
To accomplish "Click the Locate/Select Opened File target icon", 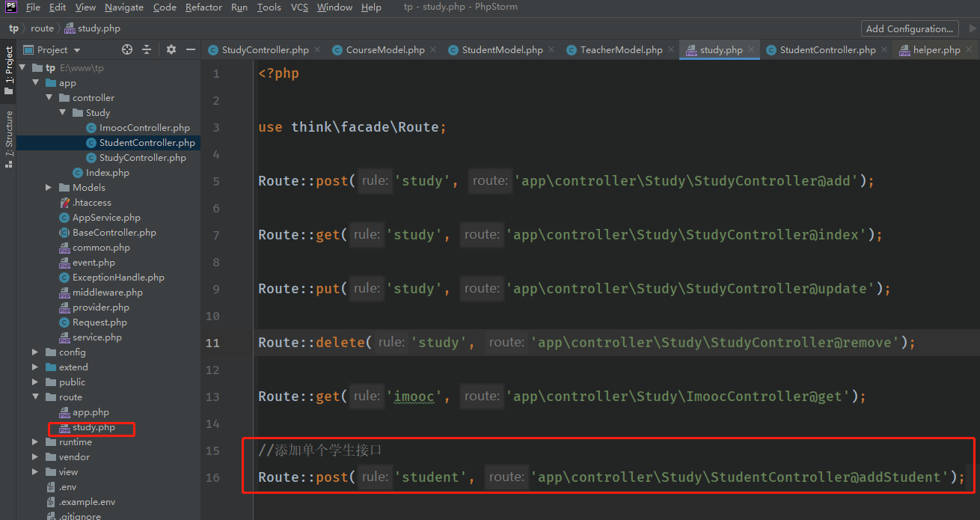I will (127, 49).
